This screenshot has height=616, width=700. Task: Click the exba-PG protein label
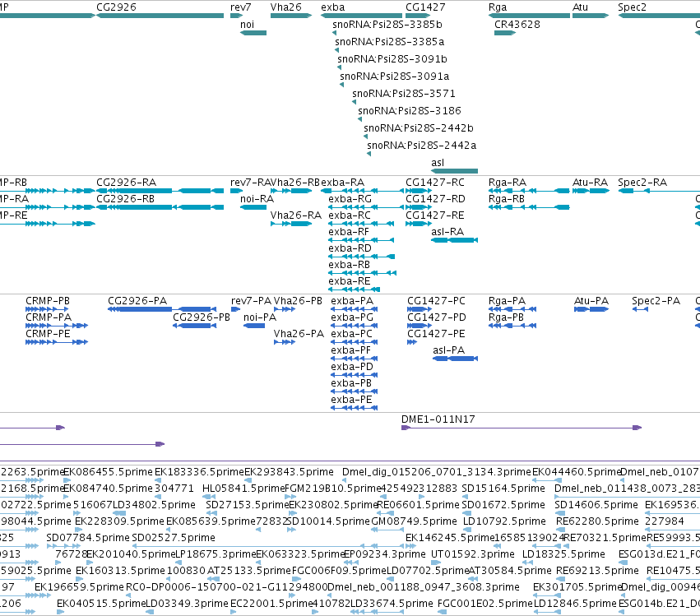352,317
